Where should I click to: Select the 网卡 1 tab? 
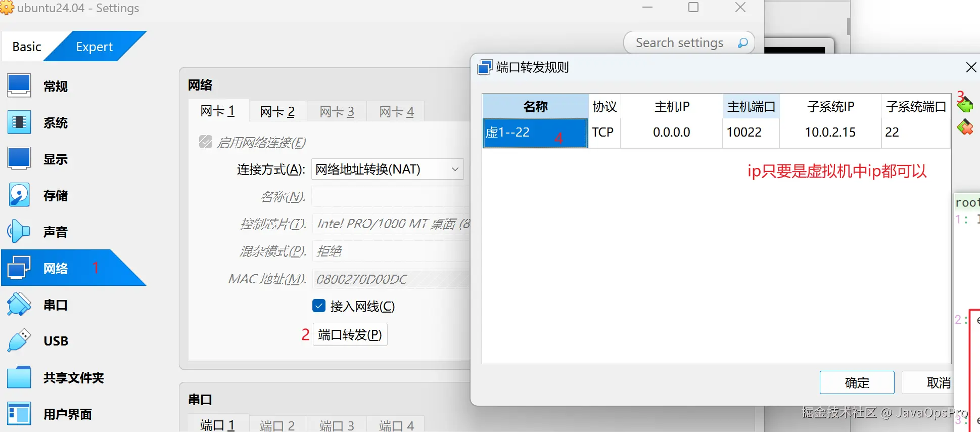(218, 111)
